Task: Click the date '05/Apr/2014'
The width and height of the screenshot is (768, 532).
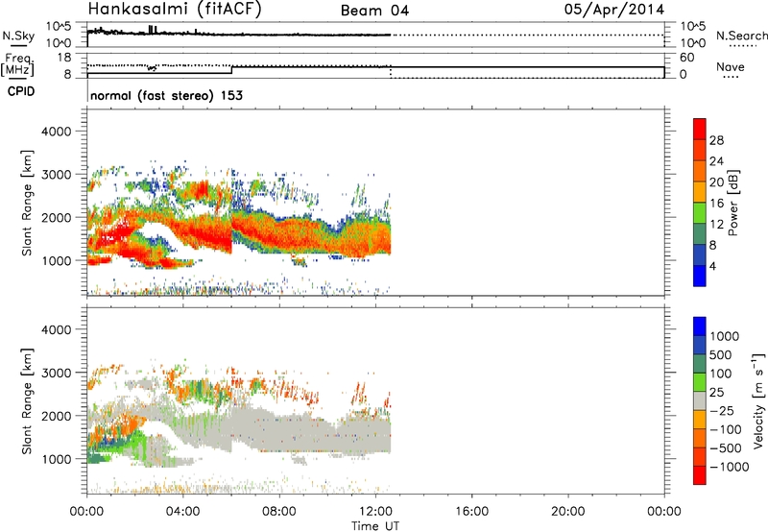Action: [x=614, y=10]
